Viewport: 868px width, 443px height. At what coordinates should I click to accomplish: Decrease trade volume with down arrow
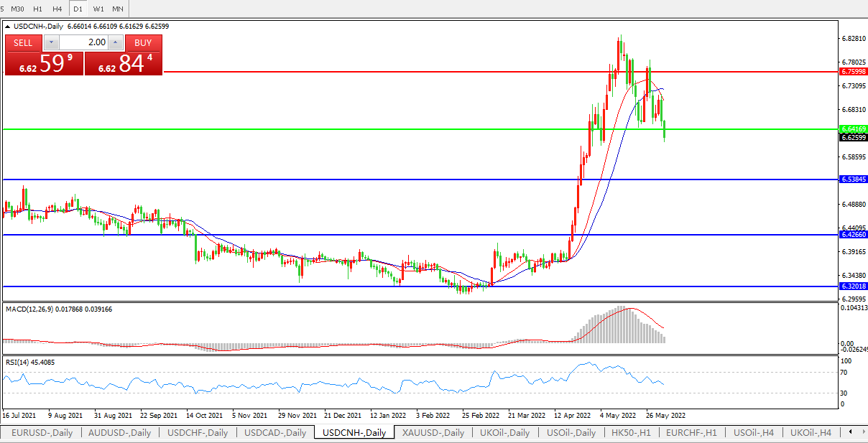point(51,42)
